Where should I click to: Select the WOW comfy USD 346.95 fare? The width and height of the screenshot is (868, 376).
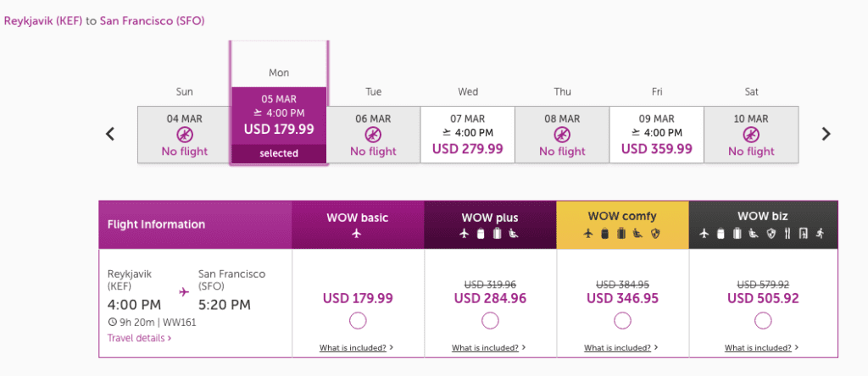(622, 320)
